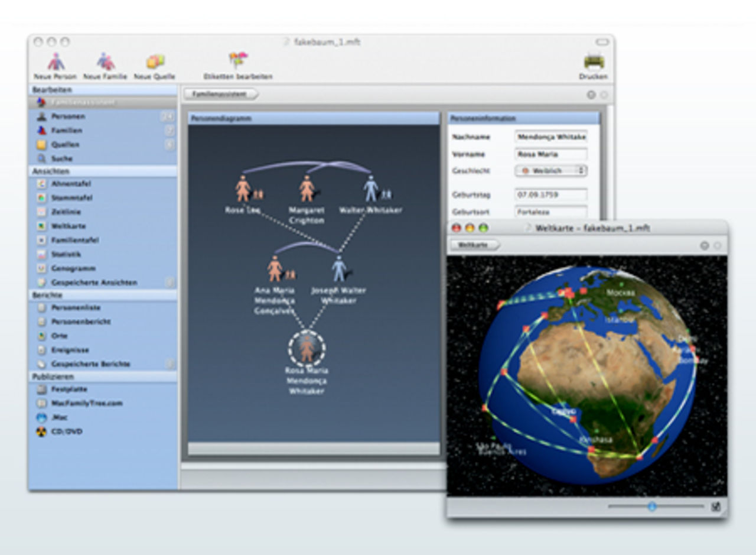This screenshot has width=756, height=555.
Task: Select Weltkarte in the sidebar
Action: 68,226
